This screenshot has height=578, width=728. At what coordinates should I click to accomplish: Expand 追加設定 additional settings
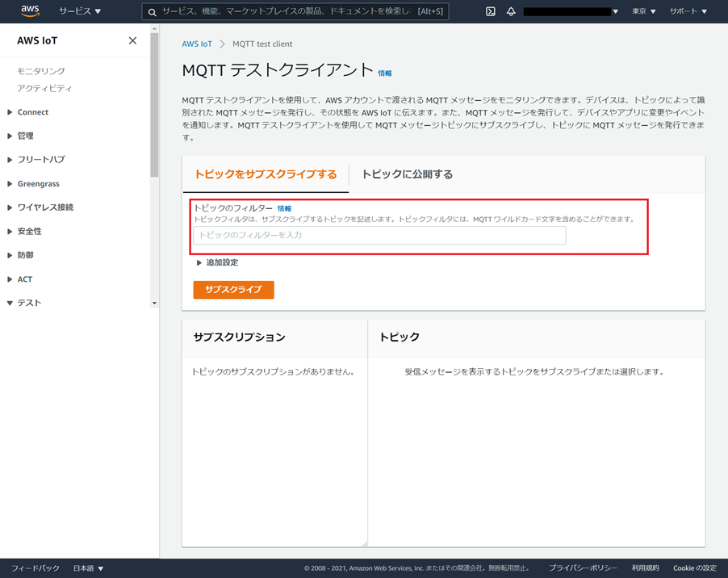tap(217, 263)
